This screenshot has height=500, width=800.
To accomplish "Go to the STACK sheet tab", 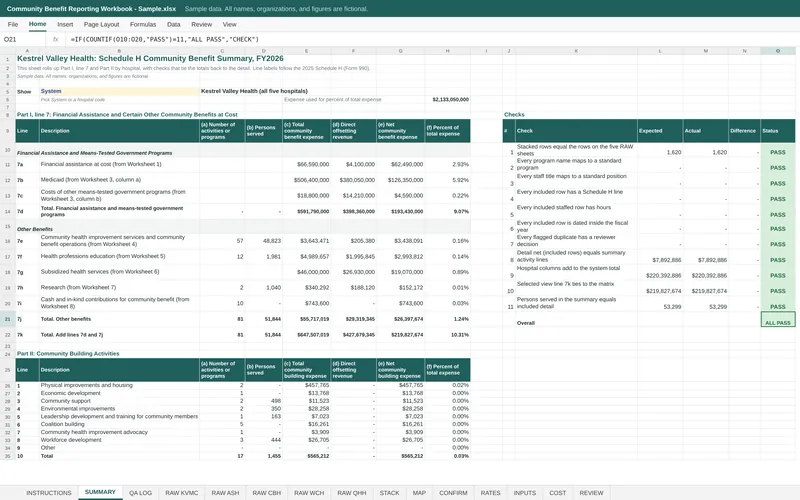I will (389, 493).
